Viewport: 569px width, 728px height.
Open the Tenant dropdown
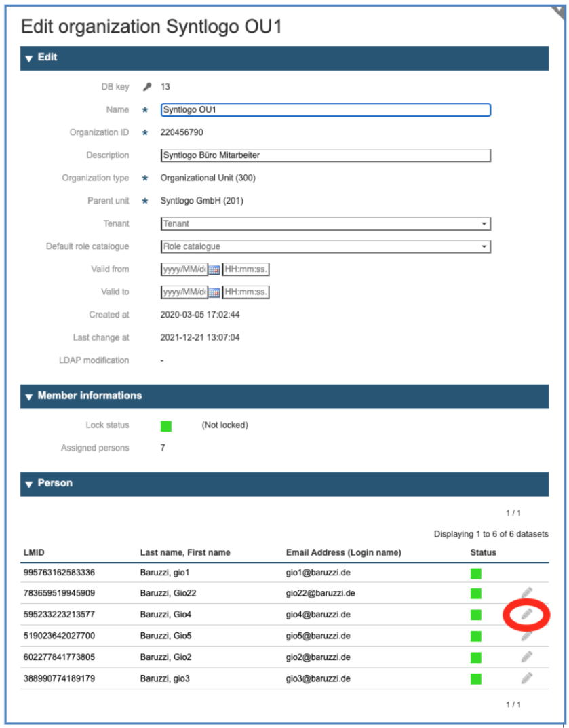coord(325,223)
